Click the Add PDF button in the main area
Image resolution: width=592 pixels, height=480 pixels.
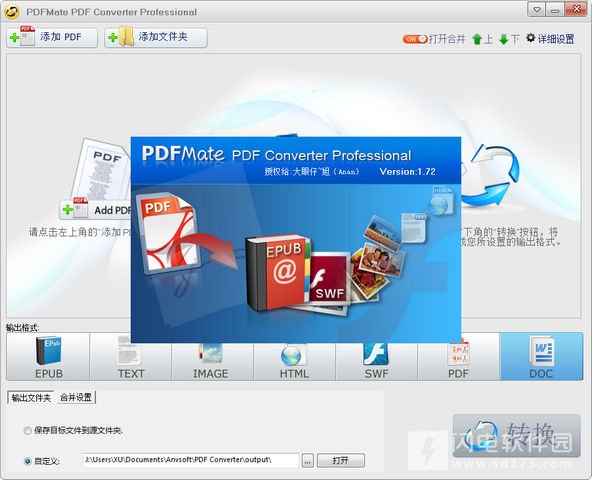click(96, 210)
